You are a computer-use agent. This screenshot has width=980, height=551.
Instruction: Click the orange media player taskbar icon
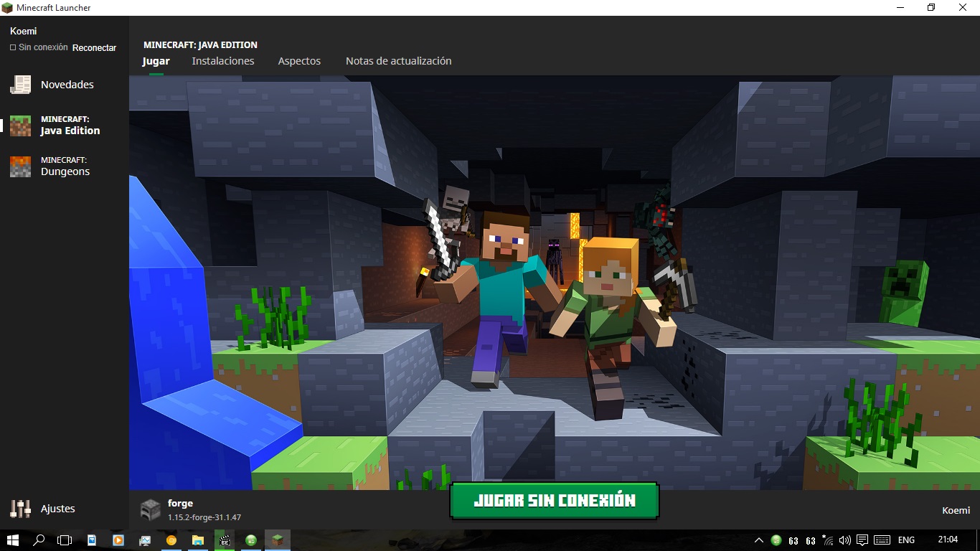pos(118,540)
